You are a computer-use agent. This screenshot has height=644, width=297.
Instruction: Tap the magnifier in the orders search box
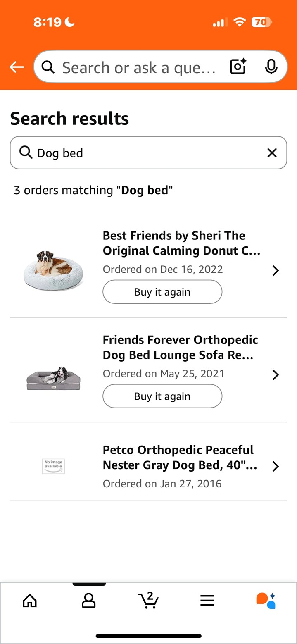click(x=26, y=153)
